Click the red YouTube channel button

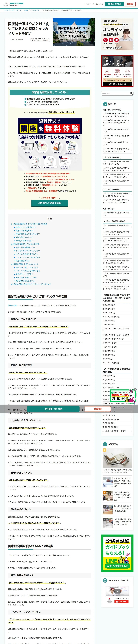click(x=121, y=602)
